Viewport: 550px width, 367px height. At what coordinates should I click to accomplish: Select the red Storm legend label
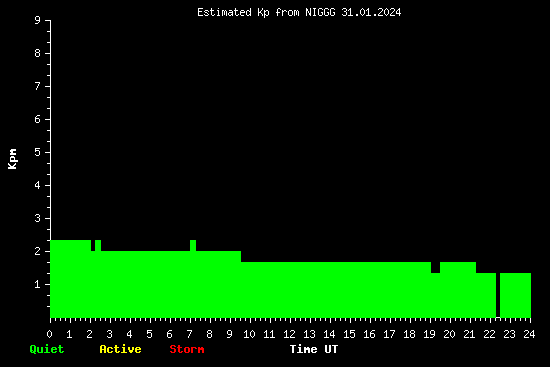[187, 349]
